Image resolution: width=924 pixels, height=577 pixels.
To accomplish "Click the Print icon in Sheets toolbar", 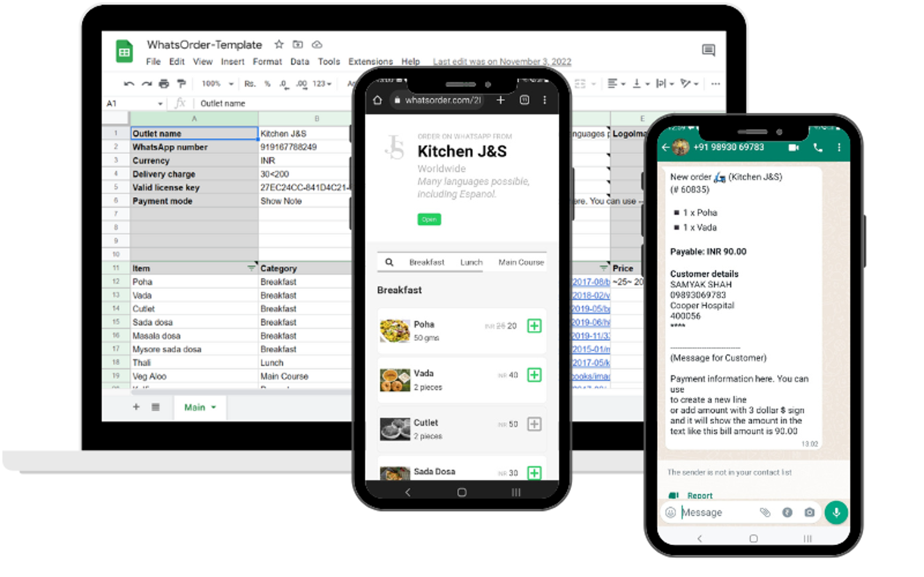I will click(x=164, y=84).
